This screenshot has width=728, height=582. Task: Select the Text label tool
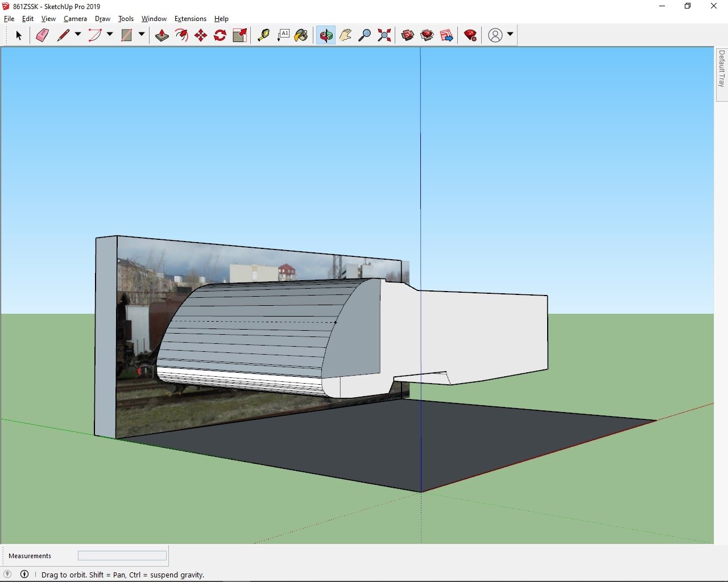tap(283, 35)
